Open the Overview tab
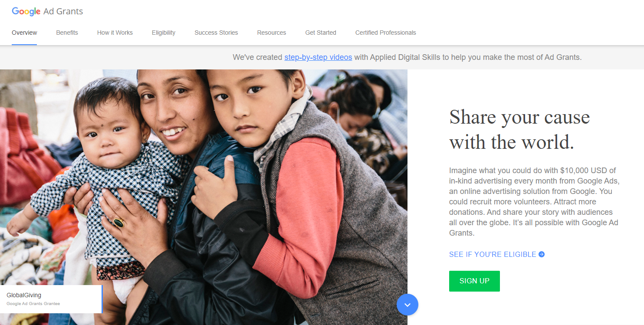644x325 pixels. [x=24, y=33]
